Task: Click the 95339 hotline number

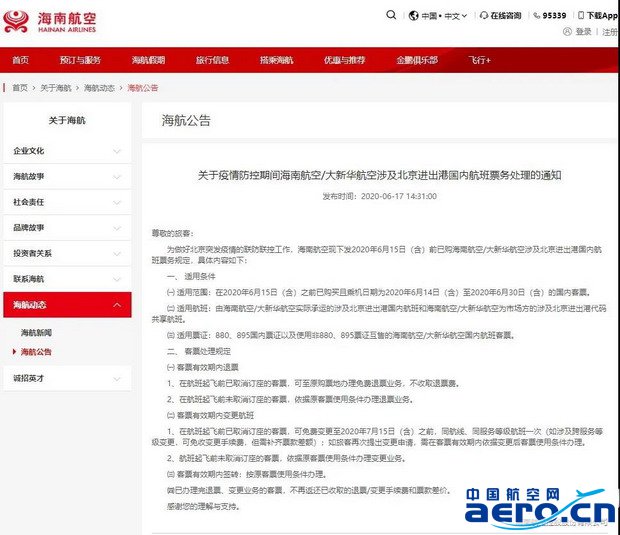Action: pos(554,15)
